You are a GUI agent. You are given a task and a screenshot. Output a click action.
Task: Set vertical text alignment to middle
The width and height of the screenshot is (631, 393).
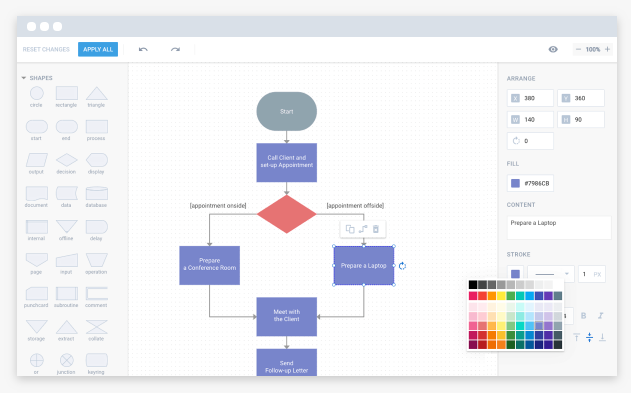coord(590,337)
